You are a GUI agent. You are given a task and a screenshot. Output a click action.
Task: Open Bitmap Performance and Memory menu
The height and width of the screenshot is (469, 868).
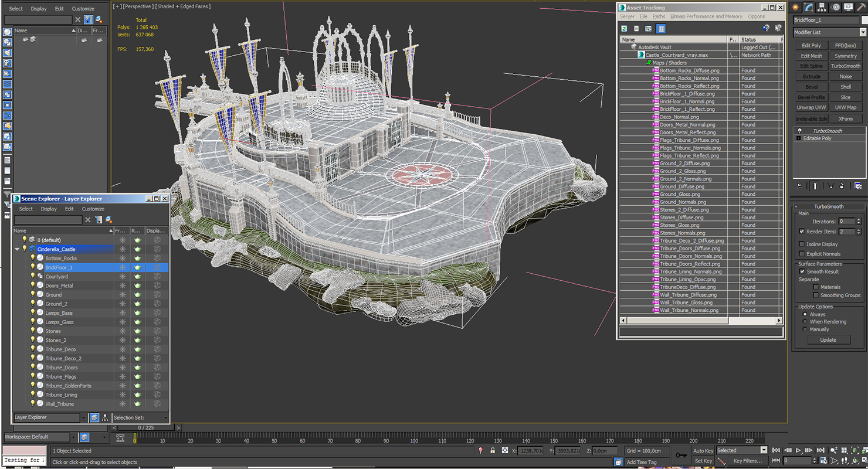(706, 16)
